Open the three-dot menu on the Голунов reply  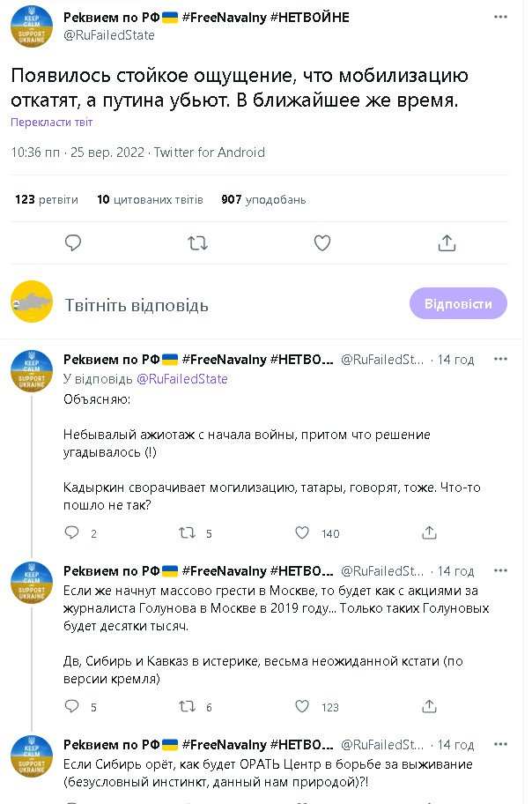[500, 571]
